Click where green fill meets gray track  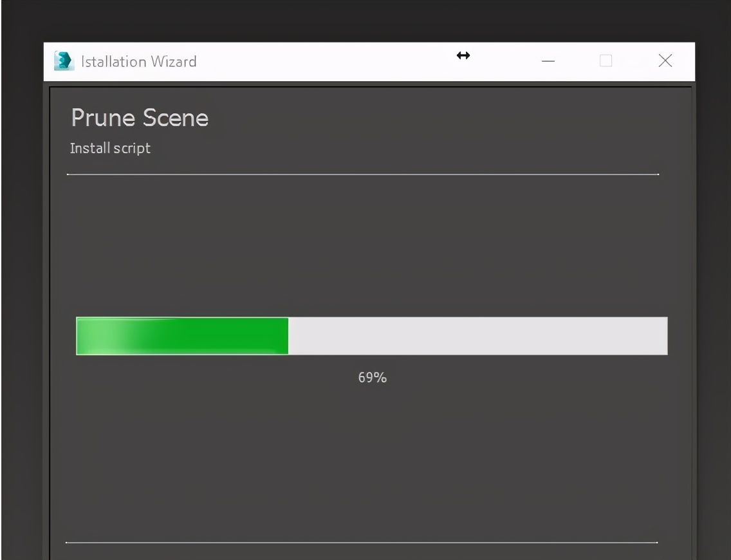(x=288, y=336)
